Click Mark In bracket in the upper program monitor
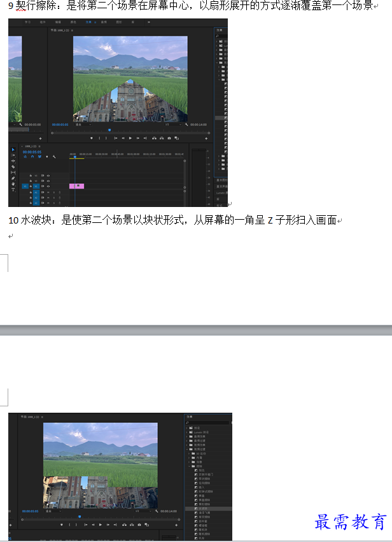The width and height of the screenshot is (392, 542). click(99, 138)
